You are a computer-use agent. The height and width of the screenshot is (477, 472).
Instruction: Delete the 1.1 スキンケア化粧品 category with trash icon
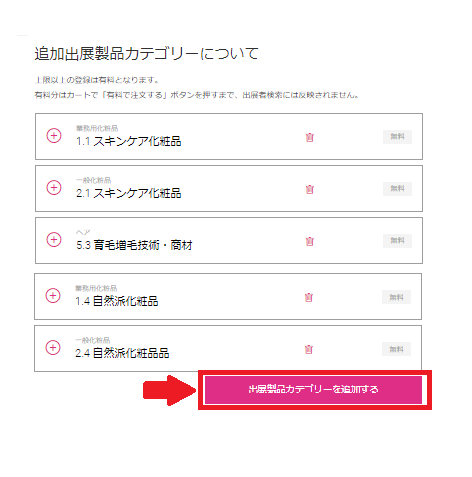click(310, 137)
